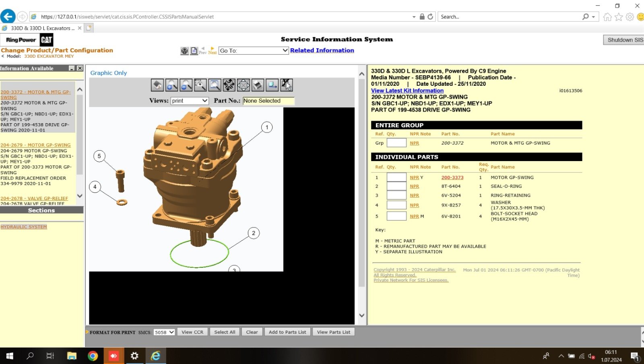Click Qty field for BOLT-SOCKET HEAD row
644x364 pixels.
pos(396,216)
